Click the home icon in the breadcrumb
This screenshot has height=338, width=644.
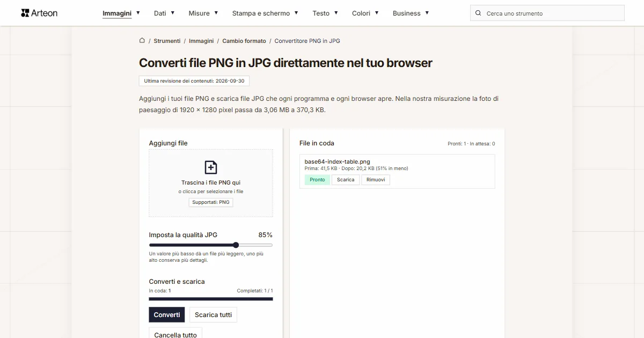142,40
